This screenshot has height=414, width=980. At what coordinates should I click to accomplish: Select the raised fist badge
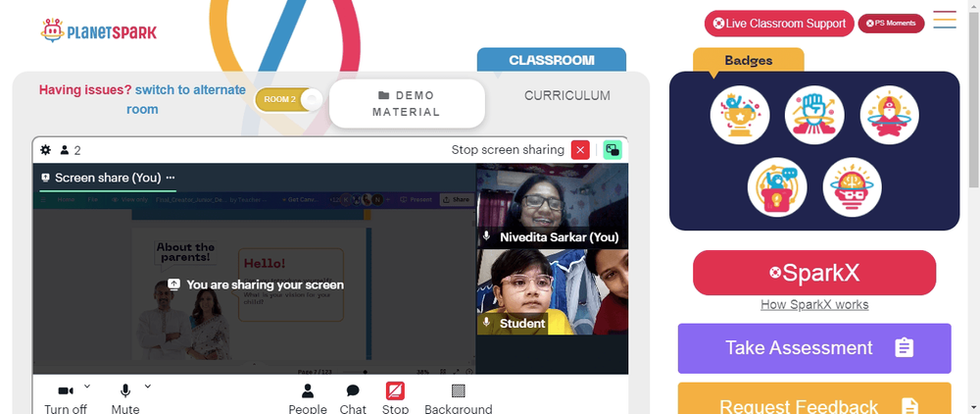[814, 115]
